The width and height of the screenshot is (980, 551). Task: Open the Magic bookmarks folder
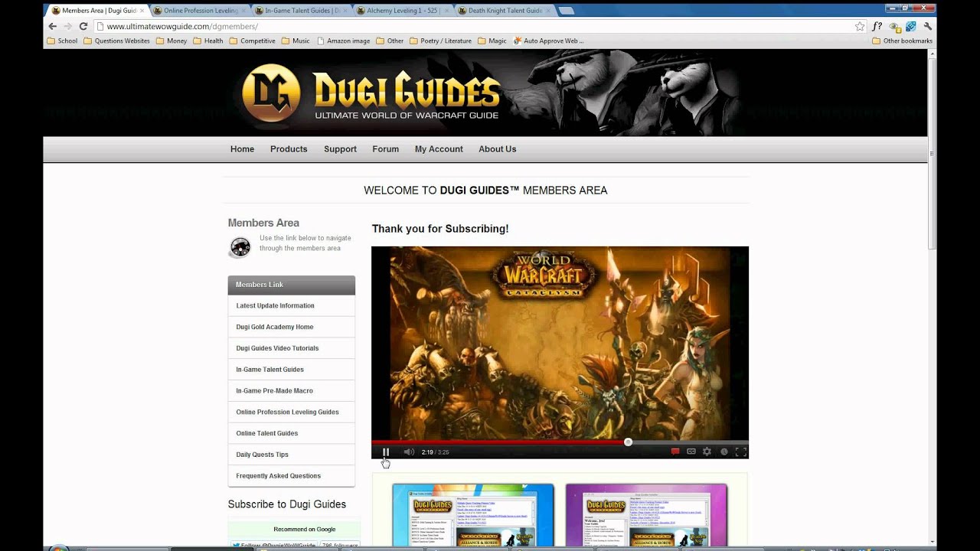(492, 41)
